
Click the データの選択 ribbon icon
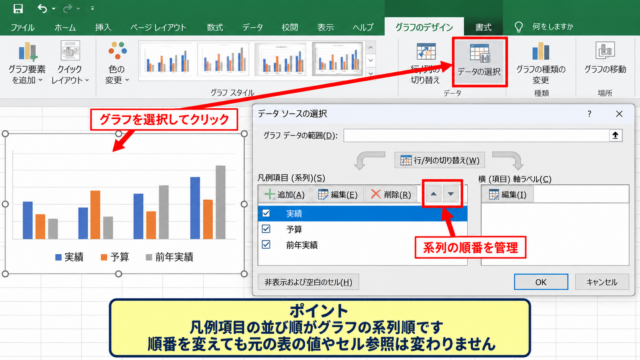point(479,62)
